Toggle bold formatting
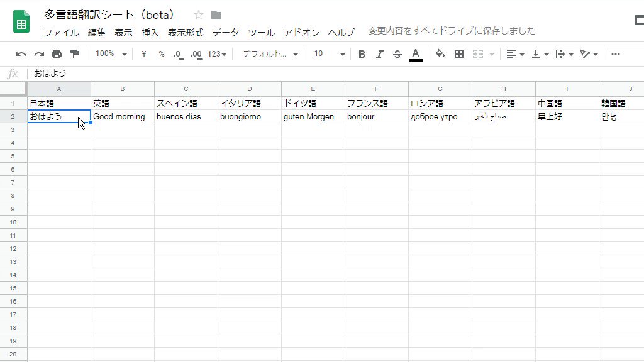The image size is (644, 362). [362, 54]
